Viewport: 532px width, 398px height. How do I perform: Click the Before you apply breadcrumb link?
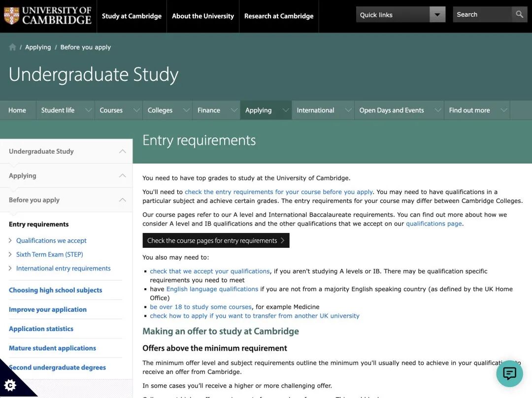click(x=86, y=47)
